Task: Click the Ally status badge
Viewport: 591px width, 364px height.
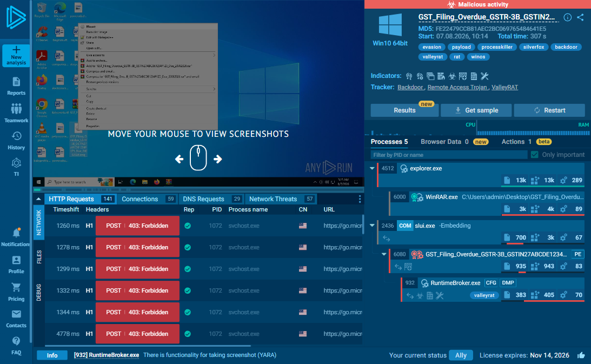Action: click(x=461, y=355)
